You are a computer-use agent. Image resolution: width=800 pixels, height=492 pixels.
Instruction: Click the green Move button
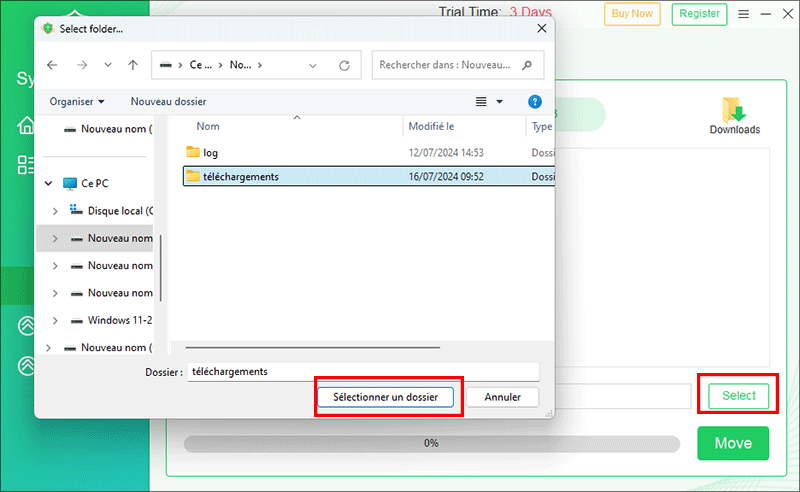(x=733, y=442)
